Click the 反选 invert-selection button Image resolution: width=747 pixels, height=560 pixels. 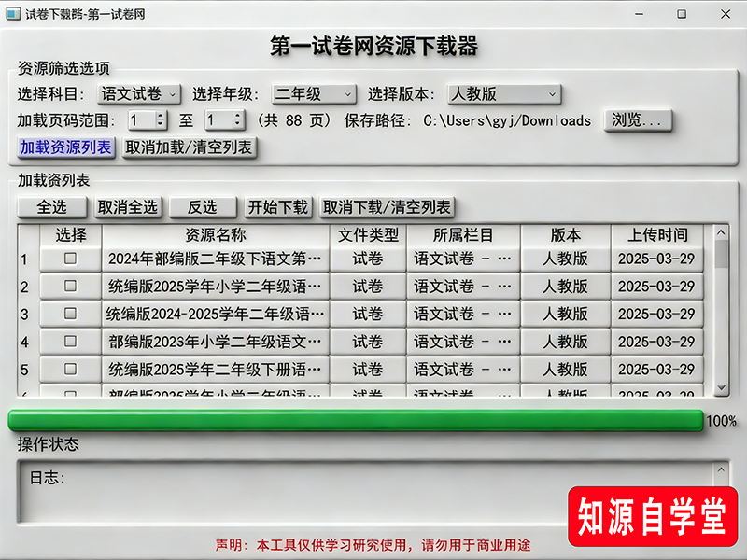coord(203,206)
